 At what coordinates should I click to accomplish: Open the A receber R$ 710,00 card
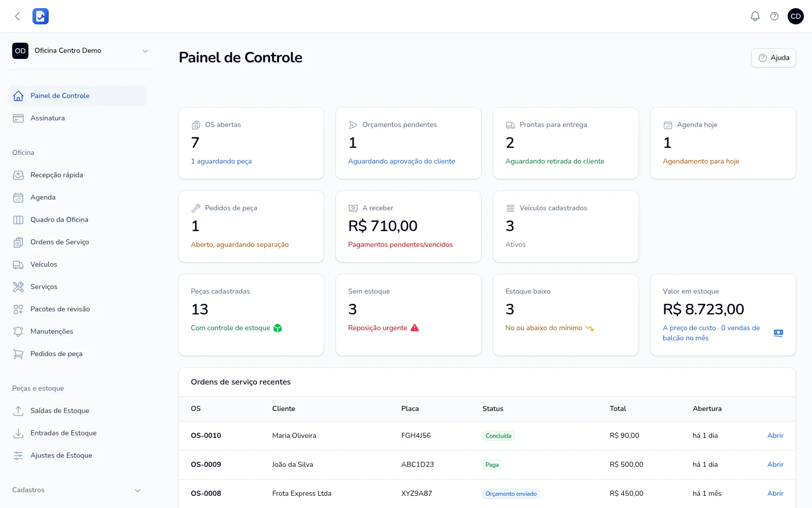point(409,227)
